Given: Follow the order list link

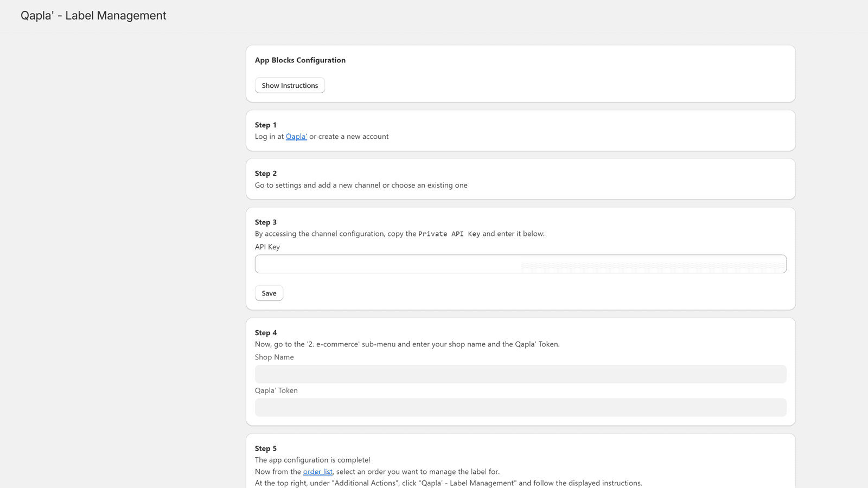Looking at the screenshot, I should pyautogui.click(x=317, y=472).
